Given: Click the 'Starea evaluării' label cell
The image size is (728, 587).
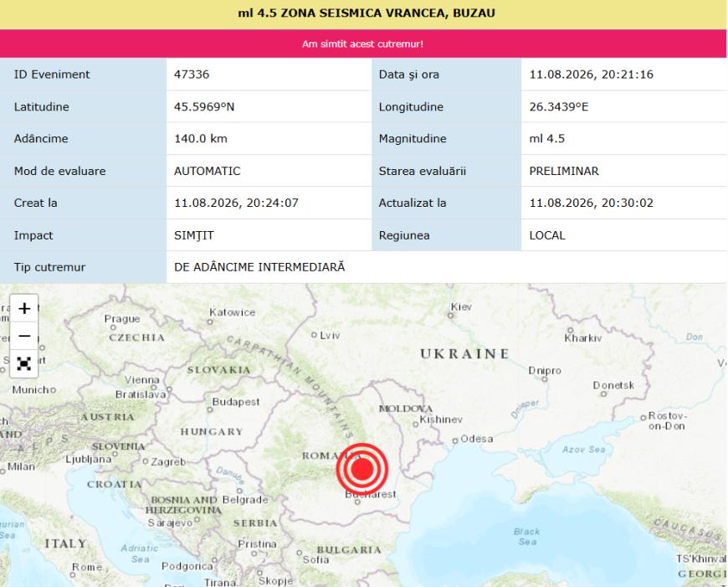Looking at the screenshot, I should (446, 171).
